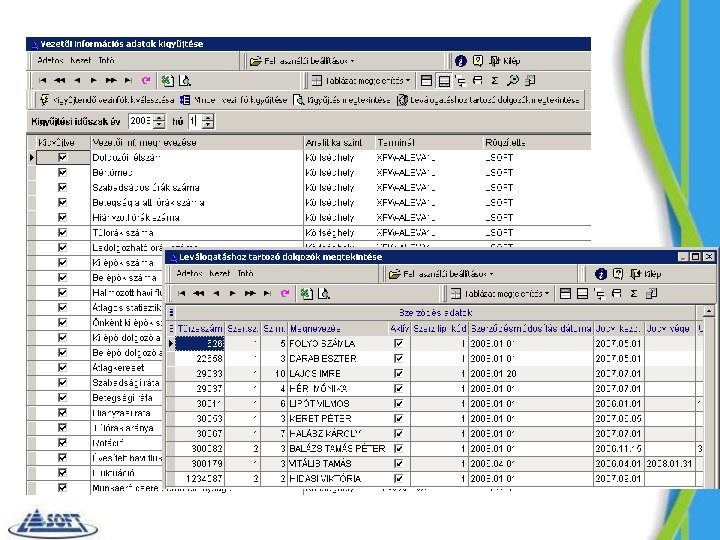Image resolution: width=720 pixels, height=540 pixels.
Task: Sort by Megnevezés column header in Leválogatáshoz grid
Action: (x=338, y=329)
